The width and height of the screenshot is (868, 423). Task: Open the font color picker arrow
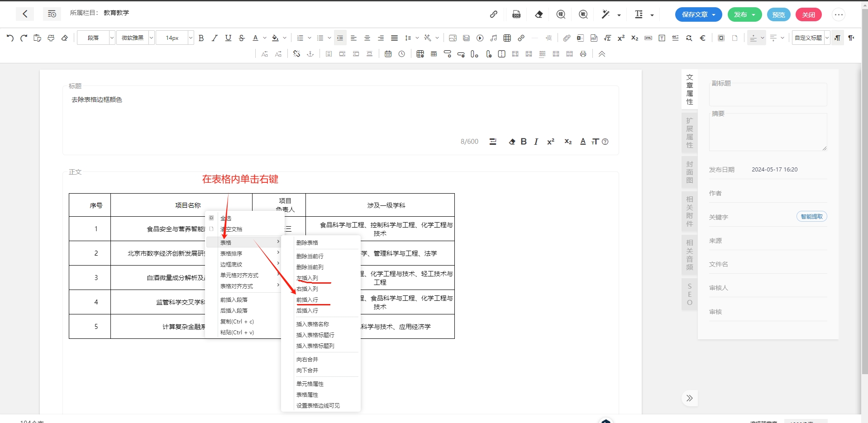(x=265, y=38)
